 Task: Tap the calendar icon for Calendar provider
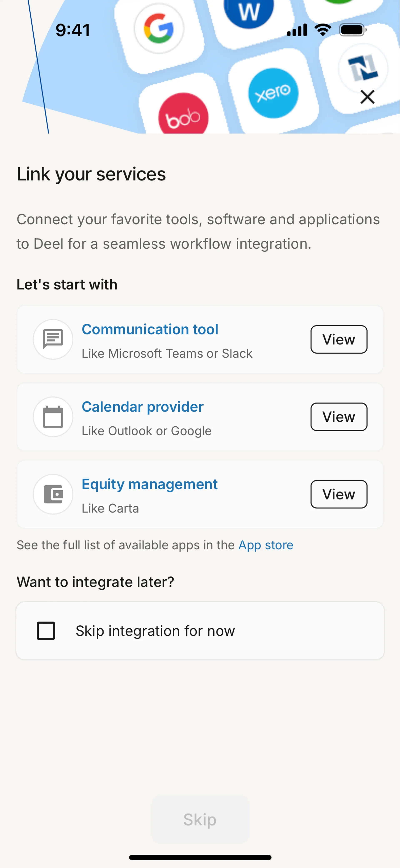53,416
